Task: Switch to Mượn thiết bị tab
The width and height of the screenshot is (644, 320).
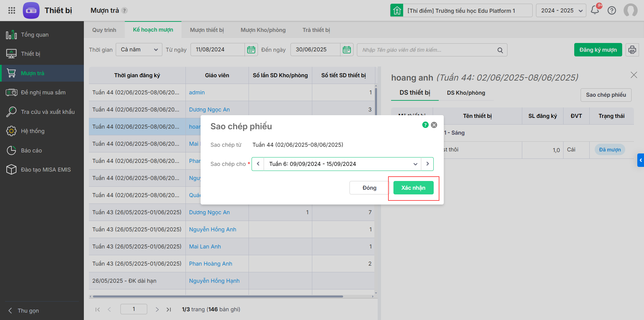Action: [x=207, y=30]
